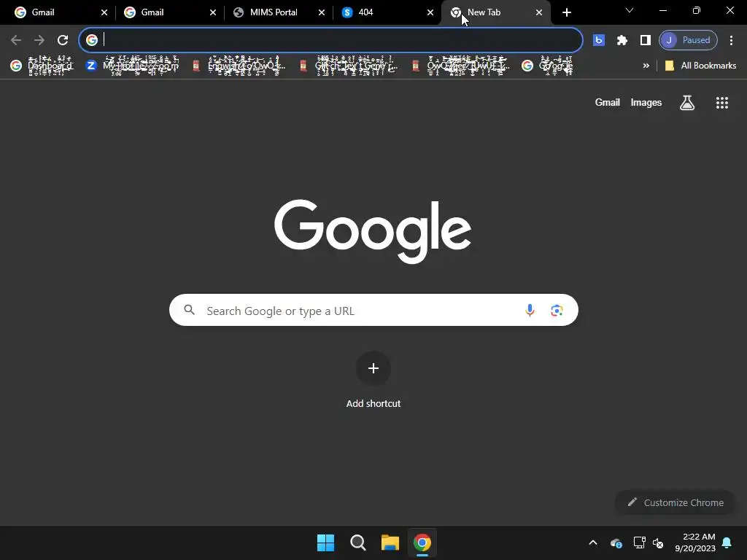
Task: Click the Search Google or type URL box
Action: click(x=373, y=310)
